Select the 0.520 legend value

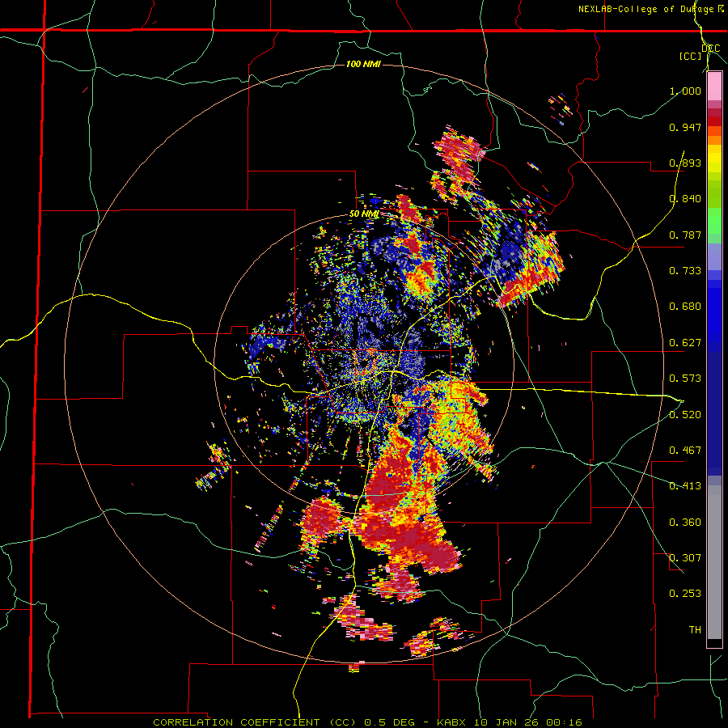coord(685,414)
